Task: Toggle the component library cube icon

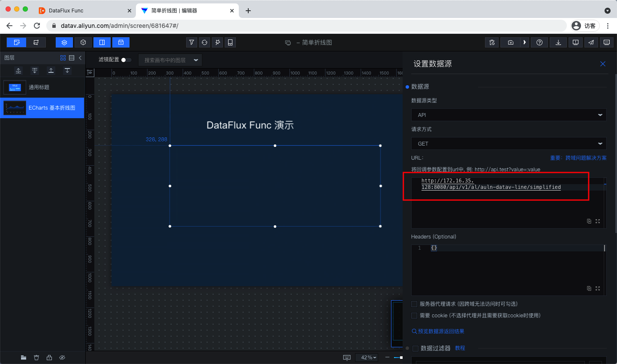Action: (x=83, y=42)
